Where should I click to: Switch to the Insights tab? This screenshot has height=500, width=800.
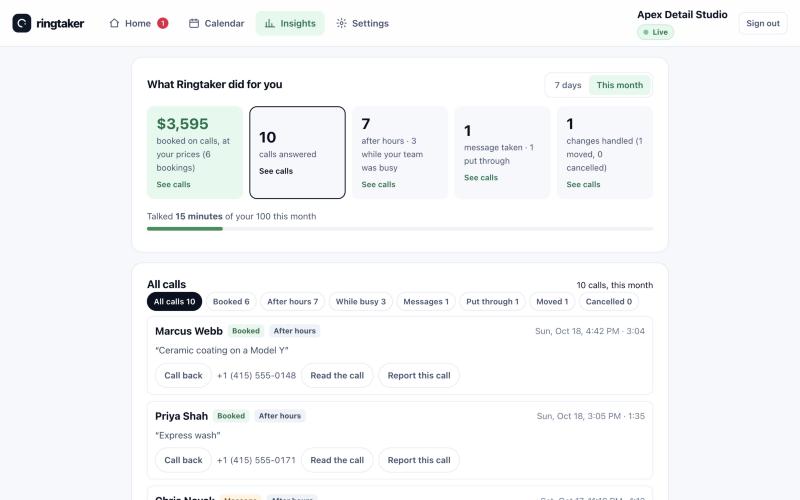[x=290, y=23]
